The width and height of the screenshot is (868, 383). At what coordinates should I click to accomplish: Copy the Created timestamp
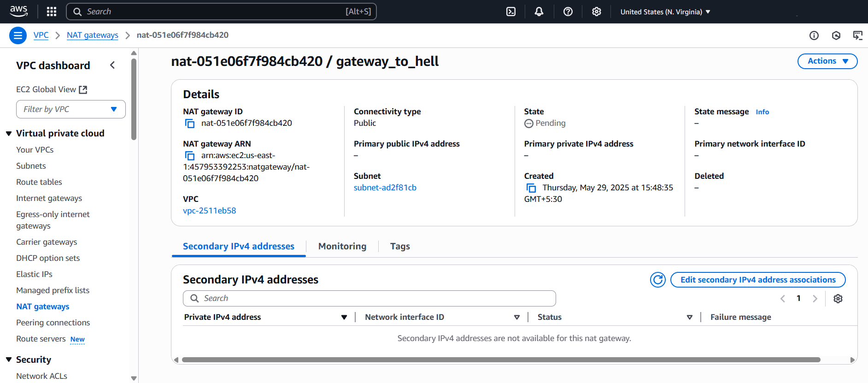pyautogui.click(x=531, y=188)
